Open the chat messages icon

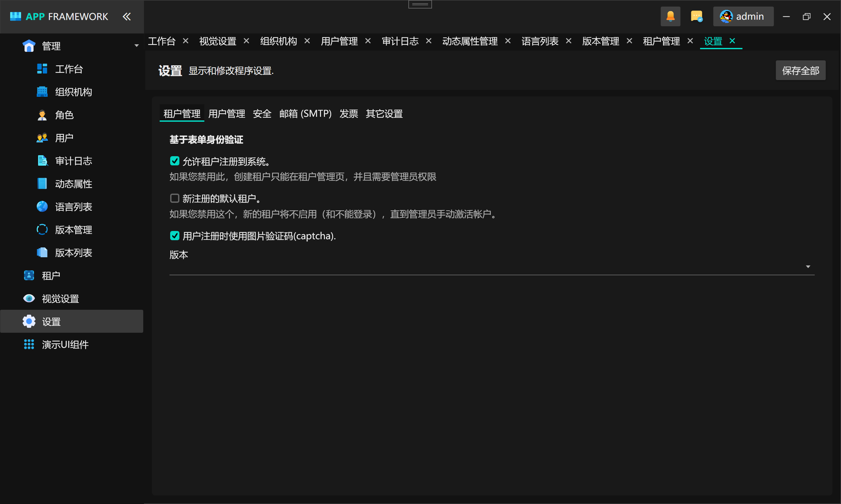696,16
